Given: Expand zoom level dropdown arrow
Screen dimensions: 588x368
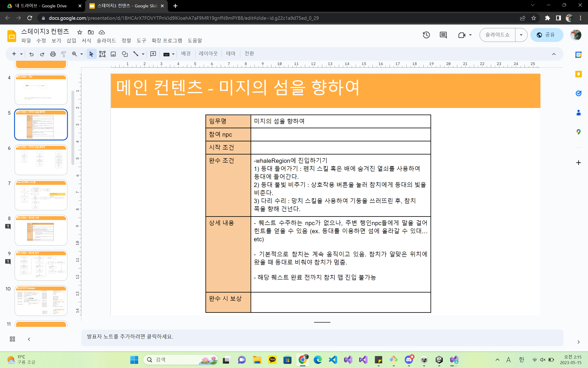Looking at the screenshot, I should coord(82,54).
